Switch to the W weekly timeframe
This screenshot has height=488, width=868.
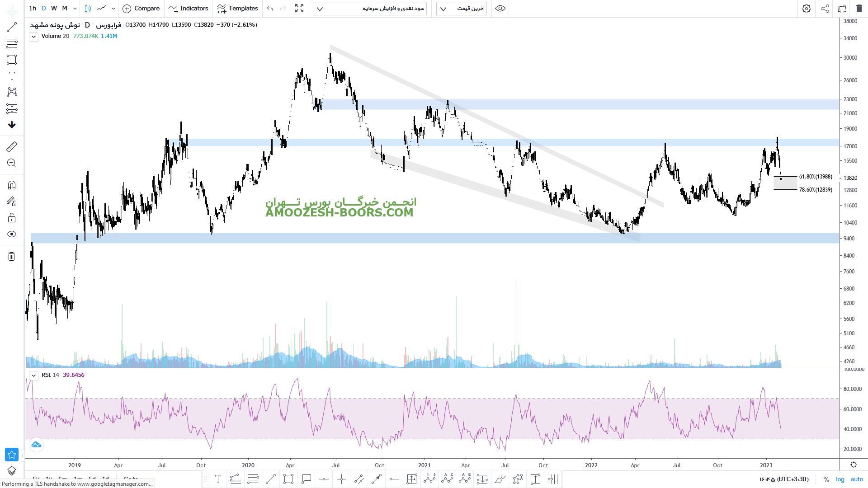pos(54,9)
